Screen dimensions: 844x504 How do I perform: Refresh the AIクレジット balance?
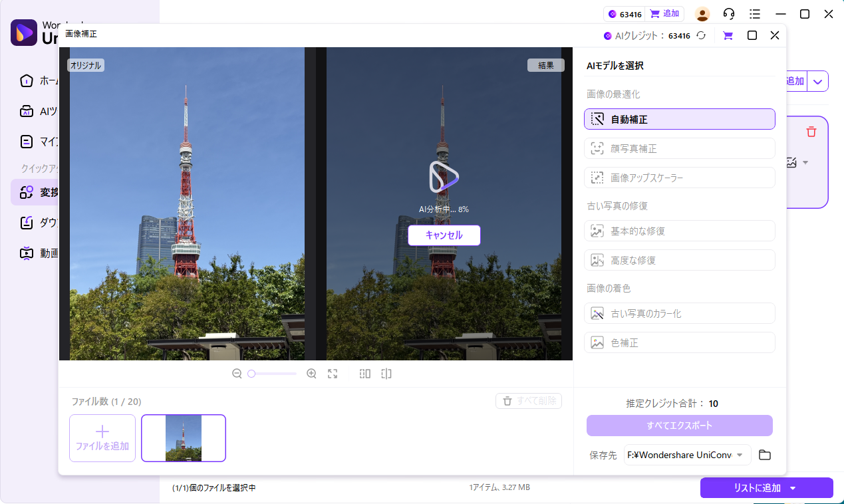tap(700, 35)
